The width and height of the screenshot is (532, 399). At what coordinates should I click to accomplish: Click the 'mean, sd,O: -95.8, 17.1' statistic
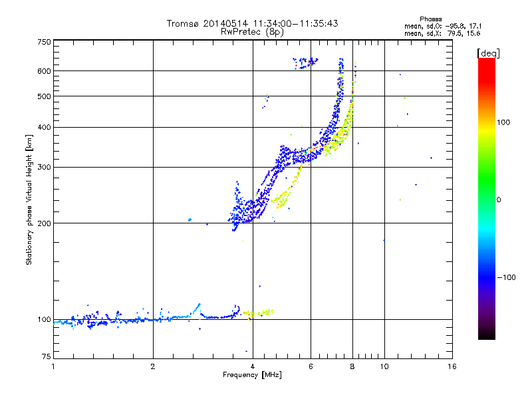click(x=443, y=26)
